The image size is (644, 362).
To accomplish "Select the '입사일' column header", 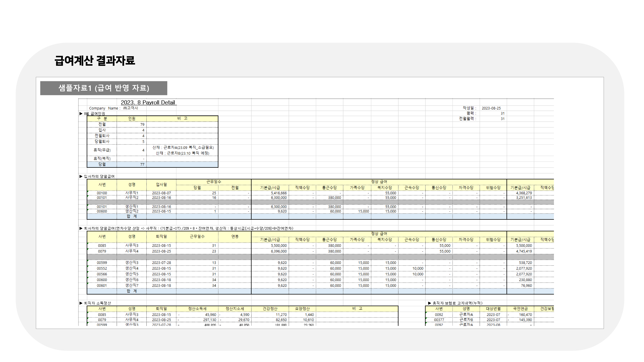I will (161, 185).
